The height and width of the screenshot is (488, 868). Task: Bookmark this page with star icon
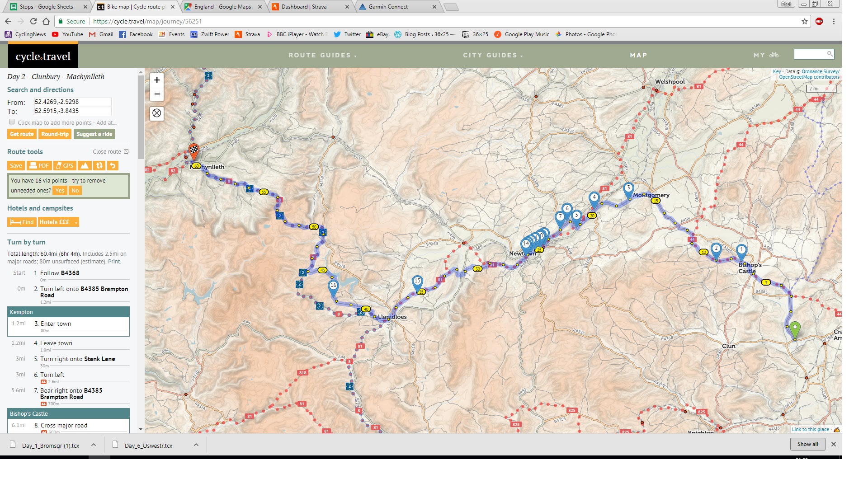point(805,21)
